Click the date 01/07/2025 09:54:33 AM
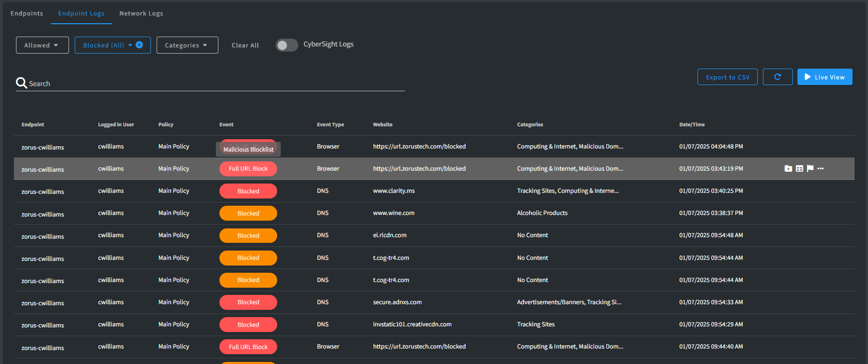Screen dimensions: 868x364 click(x=711, y=302)
